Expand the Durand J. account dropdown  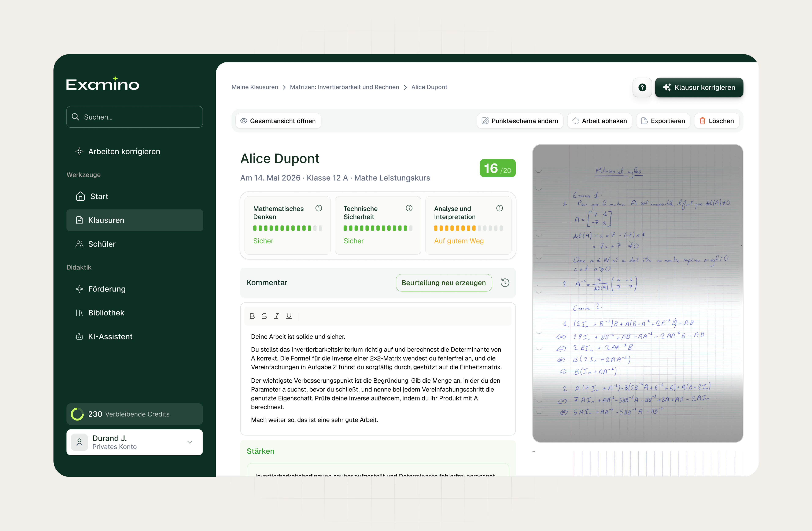click(190, 442)
